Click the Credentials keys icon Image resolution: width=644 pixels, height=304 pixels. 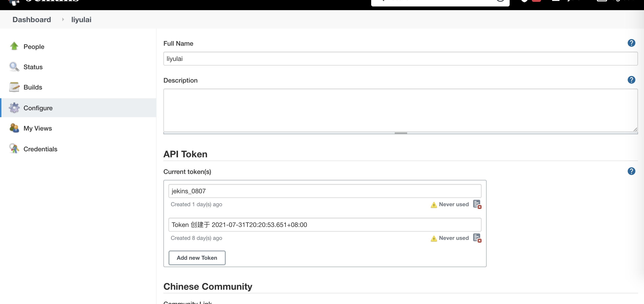(14, 149)
